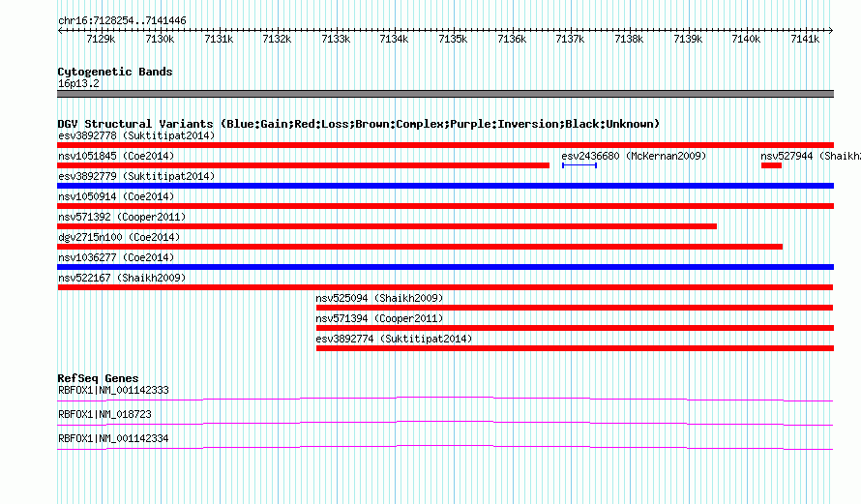Click the 7139k ruler tick label

[x=688, y=39]
